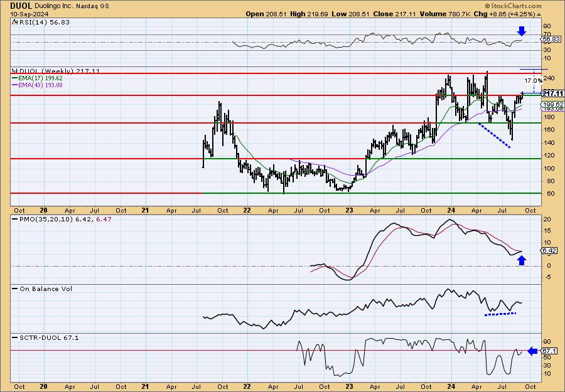Click the up triangle beside the Chg value
The height and width of the screenshot is (392, 565).
point(539,14)
